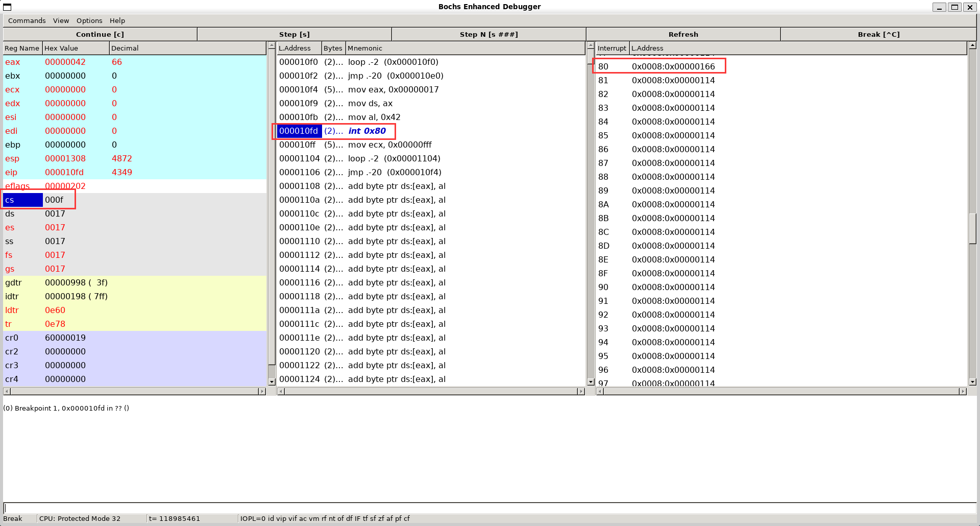Click the Decimal column header
The width and height of the screenshot is (980, 526).
point(188,48)
